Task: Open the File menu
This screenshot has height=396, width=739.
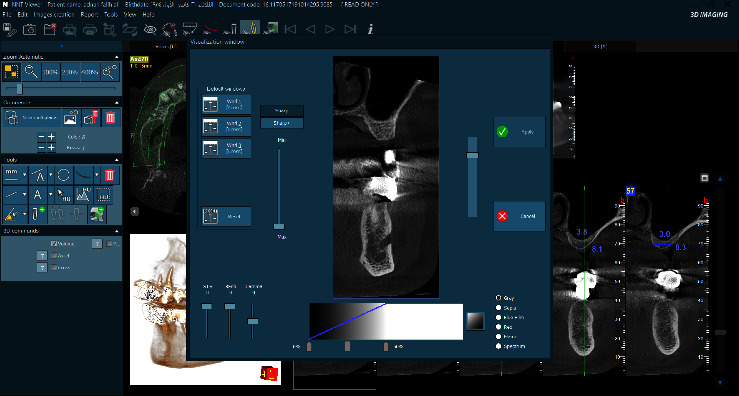Action: 7,15
